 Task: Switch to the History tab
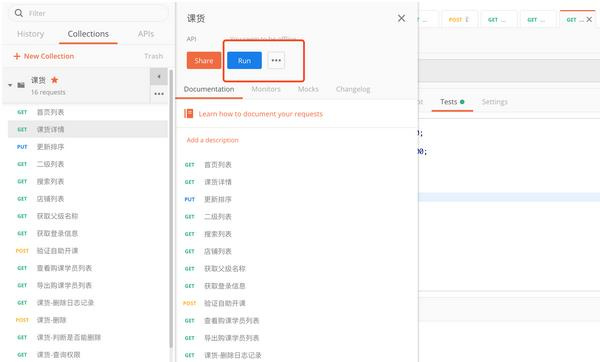tap(31, 34)
